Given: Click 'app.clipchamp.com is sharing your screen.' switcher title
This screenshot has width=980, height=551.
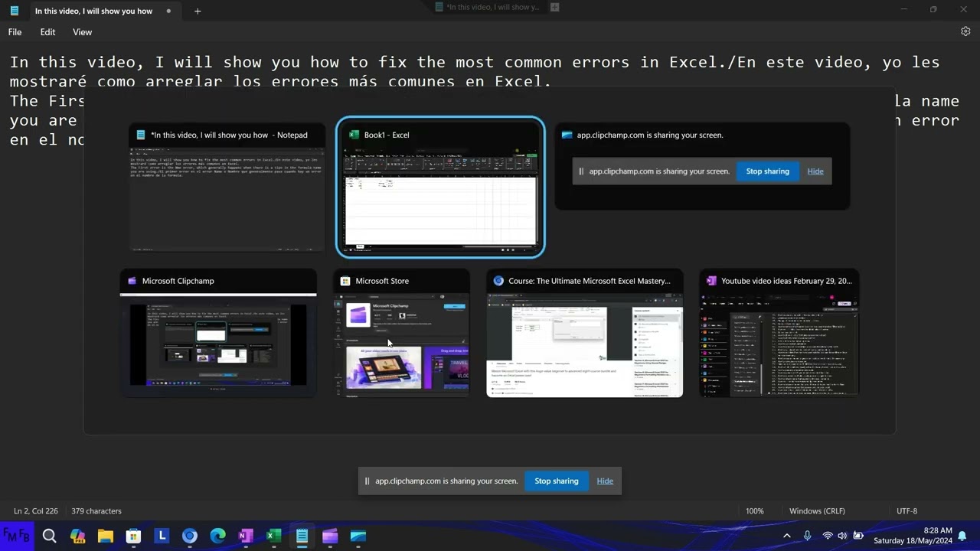Looking at the screenshot, I should (x=650, y=135).
